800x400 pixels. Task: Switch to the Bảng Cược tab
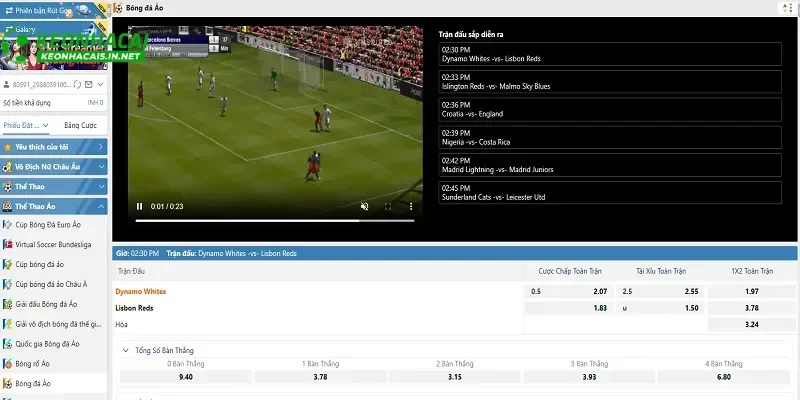(80, 126)
